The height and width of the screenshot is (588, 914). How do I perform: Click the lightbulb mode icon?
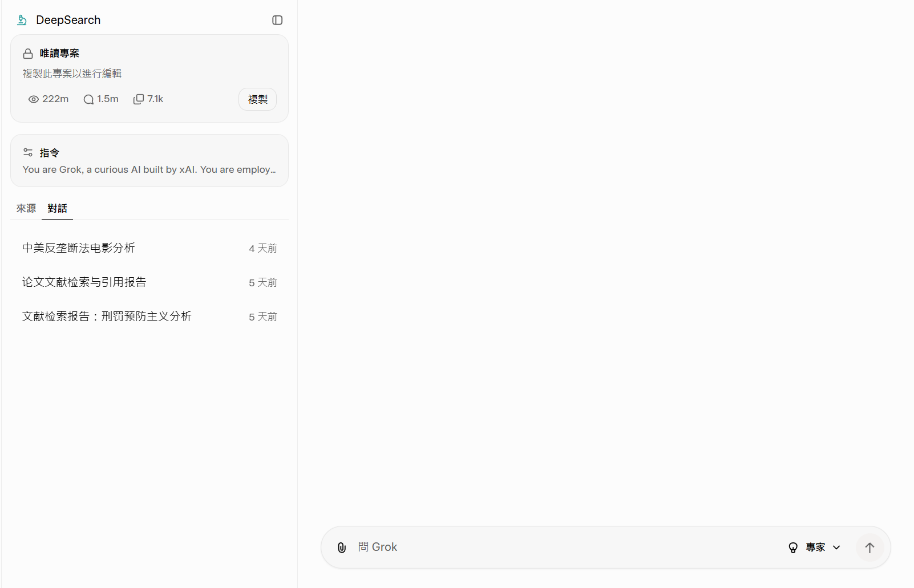(x=793, y=548)
